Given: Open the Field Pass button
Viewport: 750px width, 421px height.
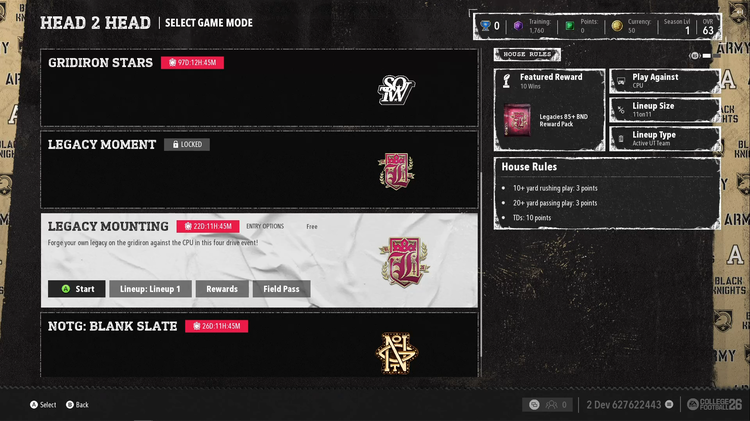Looking at the screenshot, I should pos(281,289).
